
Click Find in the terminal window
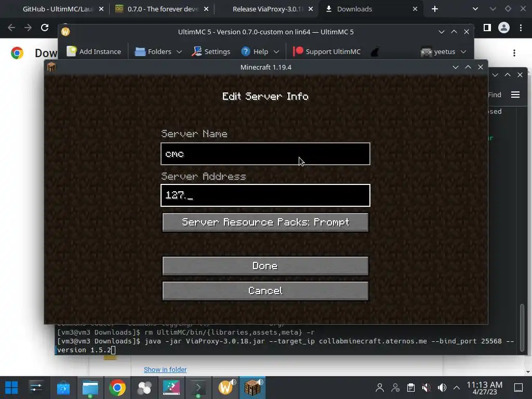495,95
